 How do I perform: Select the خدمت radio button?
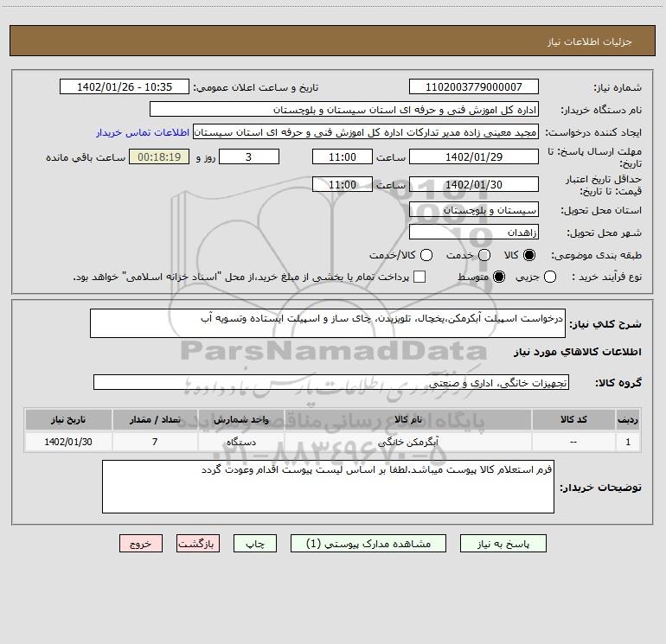[x=484, y=255]
